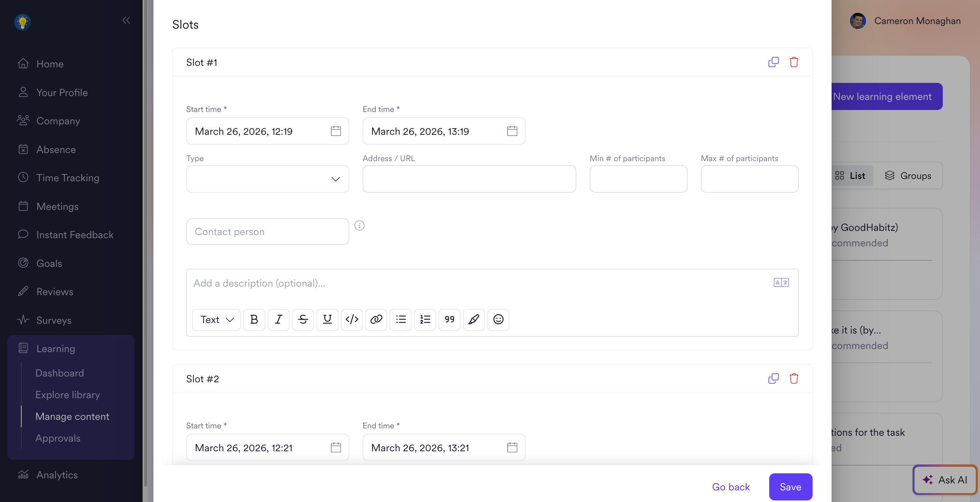Viewport: 980px width, 502px height.
Task: Open Slot #1 start time calendar picker
Action: pos(336,131)
